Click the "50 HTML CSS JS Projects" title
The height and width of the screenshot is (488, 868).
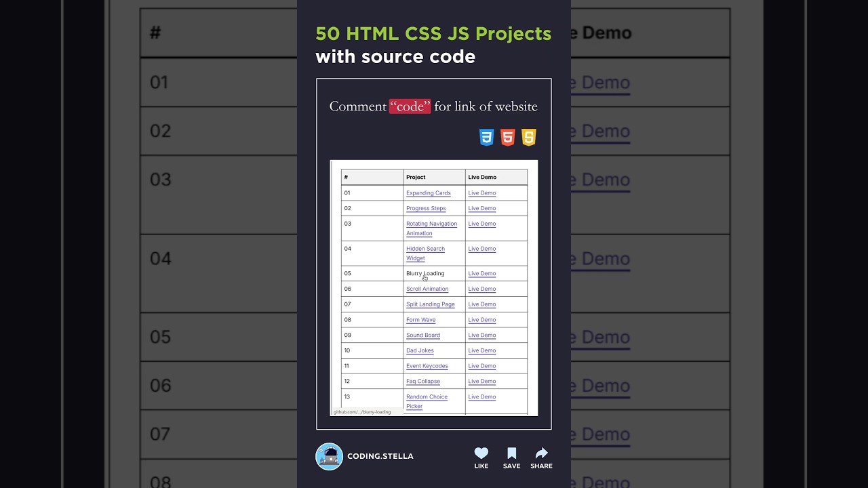tap(433, 34)
